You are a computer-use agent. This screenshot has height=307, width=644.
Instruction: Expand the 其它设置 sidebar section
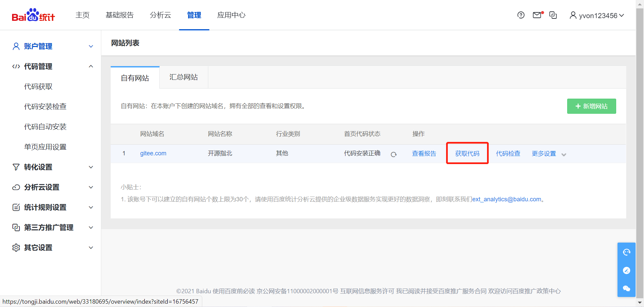click(x=91, y=248)
